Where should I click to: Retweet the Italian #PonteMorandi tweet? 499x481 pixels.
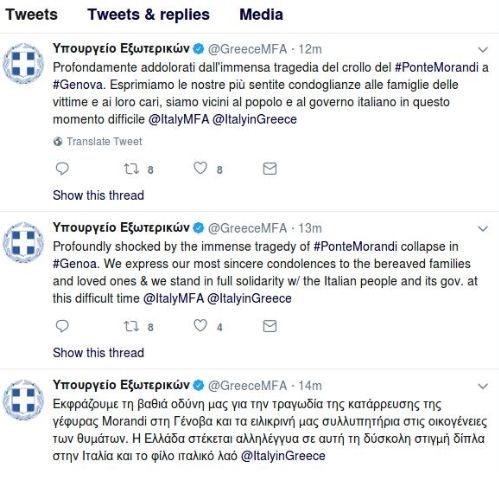pyautogui.click(x=131, y=169)
